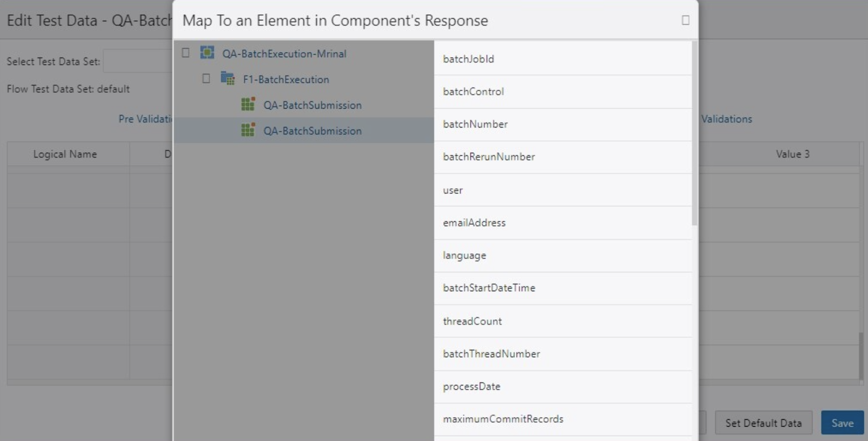Click the highlighted QA-BatchSubmission component icon

pyautogui.click(x=248, y=130)
